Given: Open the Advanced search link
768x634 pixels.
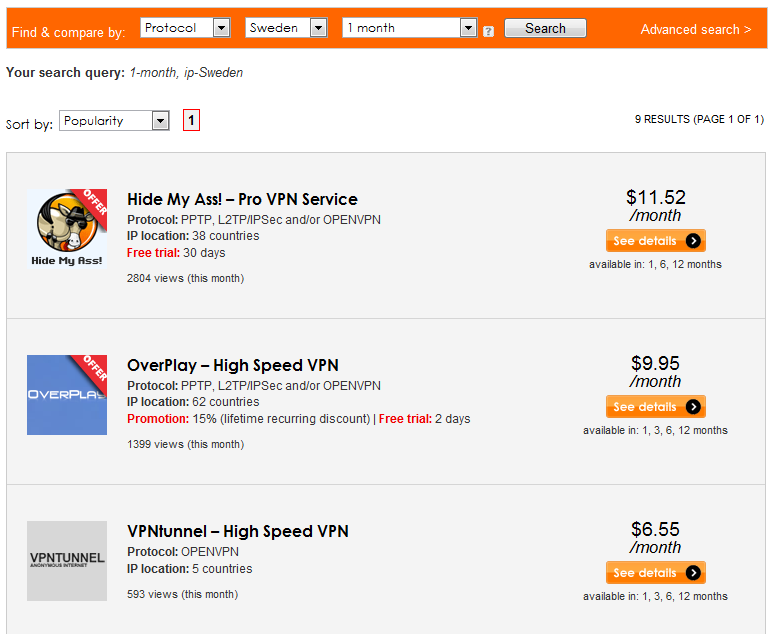Looking at the screenshot, I should 696,29.
